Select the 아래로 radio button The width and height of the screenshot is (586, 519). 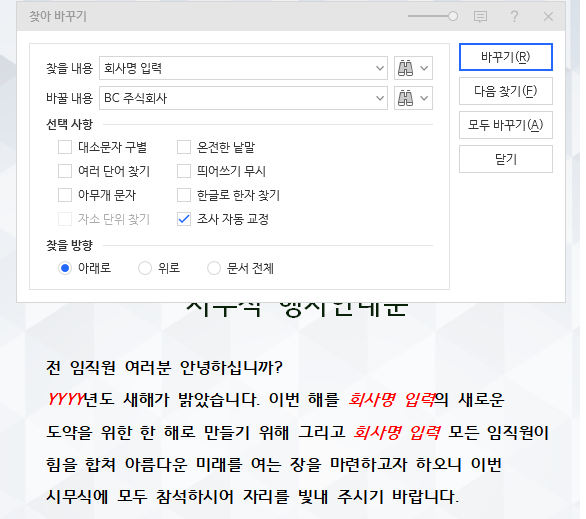[65, 268]
